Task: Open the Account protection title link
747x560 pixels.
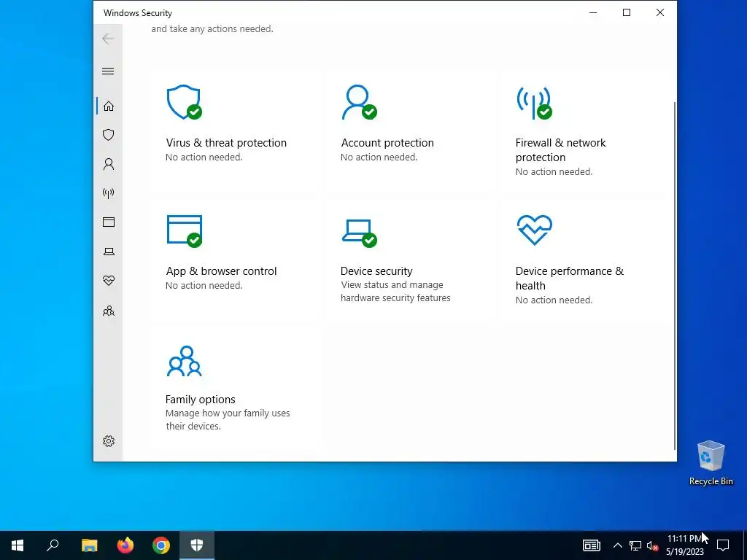Action: tap(387, 143)
